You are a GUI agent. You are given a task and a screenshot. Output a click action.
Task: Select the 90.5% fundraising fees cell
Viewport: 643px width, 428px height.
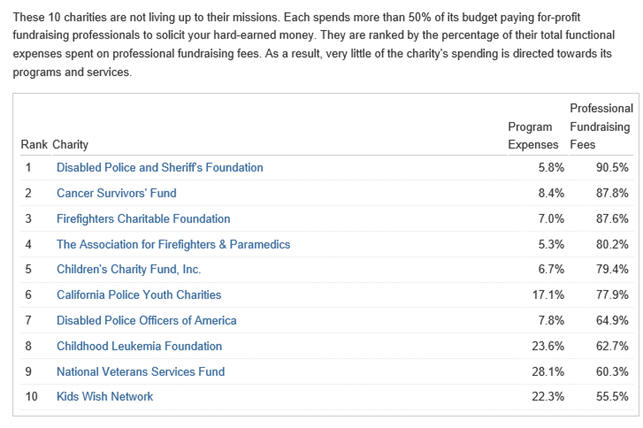(612, 168)
